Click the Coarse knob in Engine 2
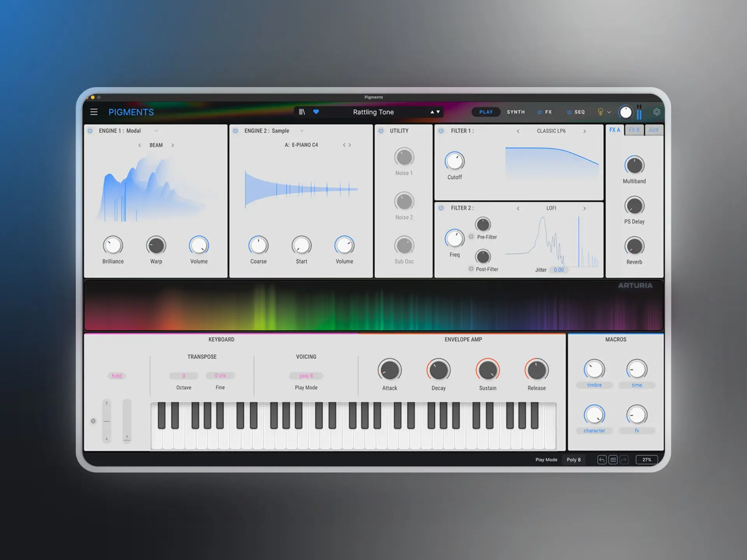This screenshot has width=747, height=560. tap(258, 245)
